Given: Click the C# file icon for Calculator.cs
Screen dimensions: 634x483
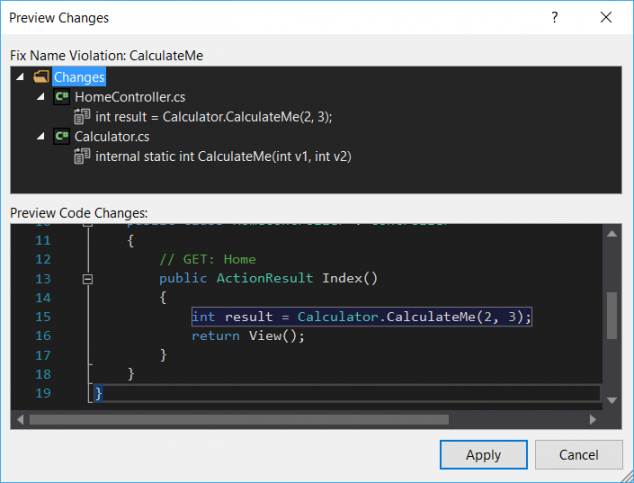Looking at the screenshot, I should click(62, 136).
